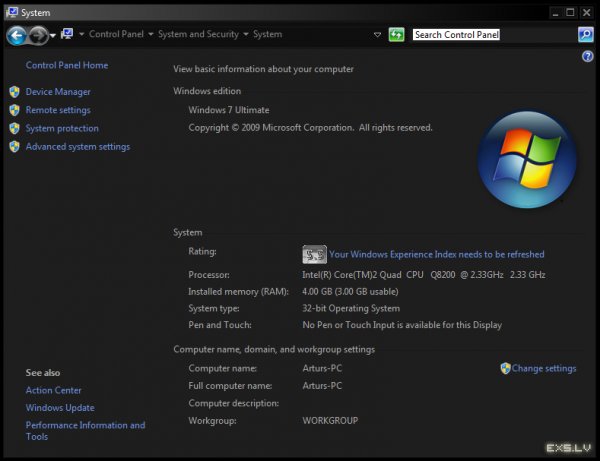The width and height of the screenshot is (600, 461).
Task: Click the Forward navigation arrow
Action: tap(38, 36)
